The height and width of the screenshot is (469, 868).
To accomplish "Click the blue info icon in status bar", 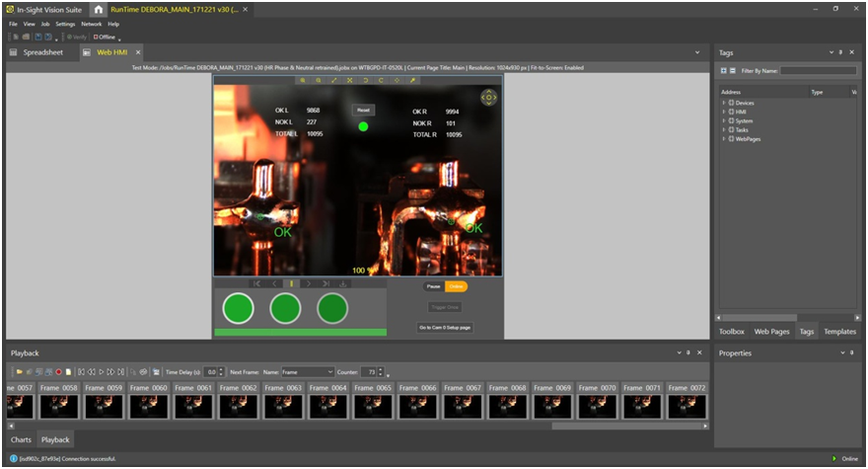I will click(14, 458).
